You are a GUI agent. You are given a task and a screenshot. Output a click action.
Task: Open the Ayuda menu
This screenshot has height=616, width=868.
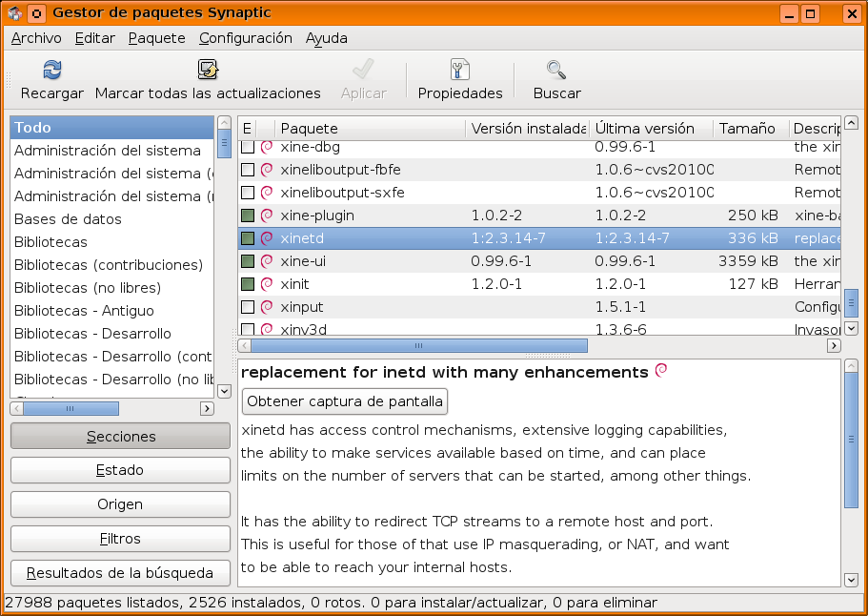click(327, 38)
